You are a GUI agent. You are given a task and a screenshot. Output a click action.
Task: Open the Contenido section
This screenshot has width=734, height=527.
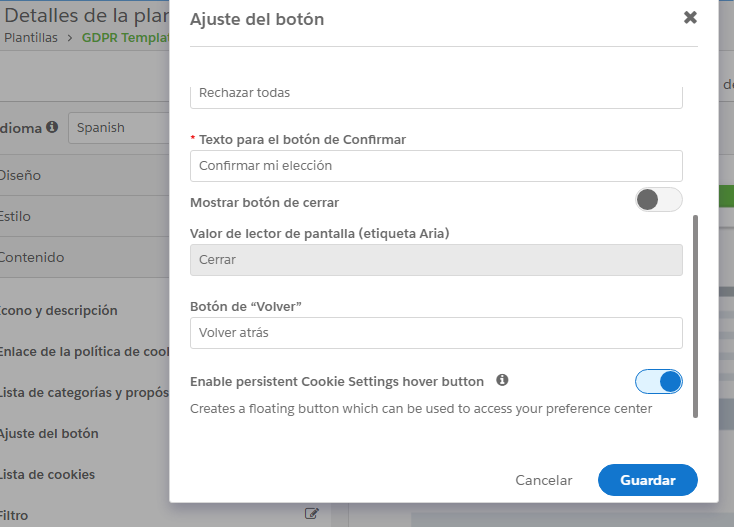pyautogui.click(x=31, y=257)
